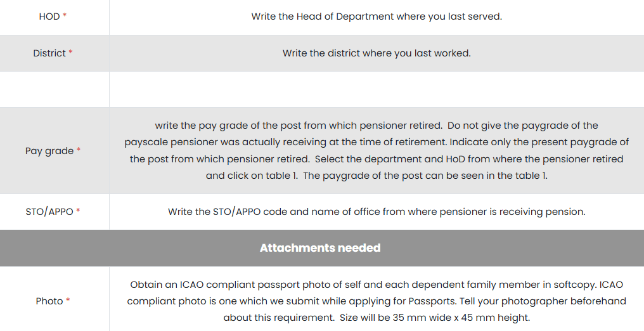Screen dimensions: 644x331
Task: Click the "Attachments needed" section header
Action: [x=320, y=248]
